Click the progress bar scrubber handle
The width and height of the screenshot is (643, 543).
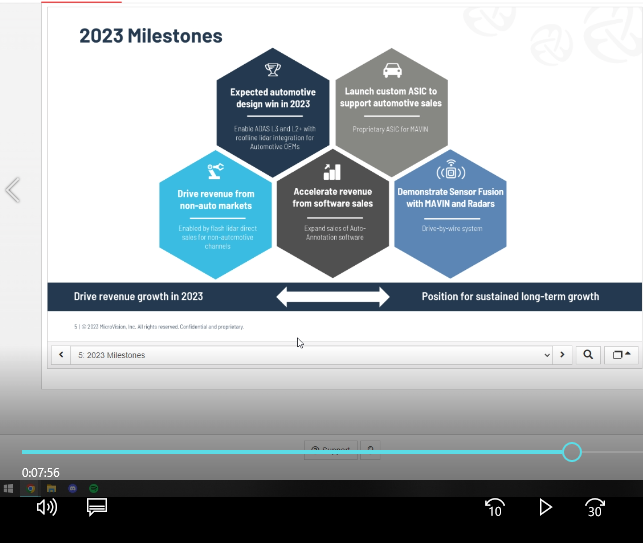coord(572,452)
